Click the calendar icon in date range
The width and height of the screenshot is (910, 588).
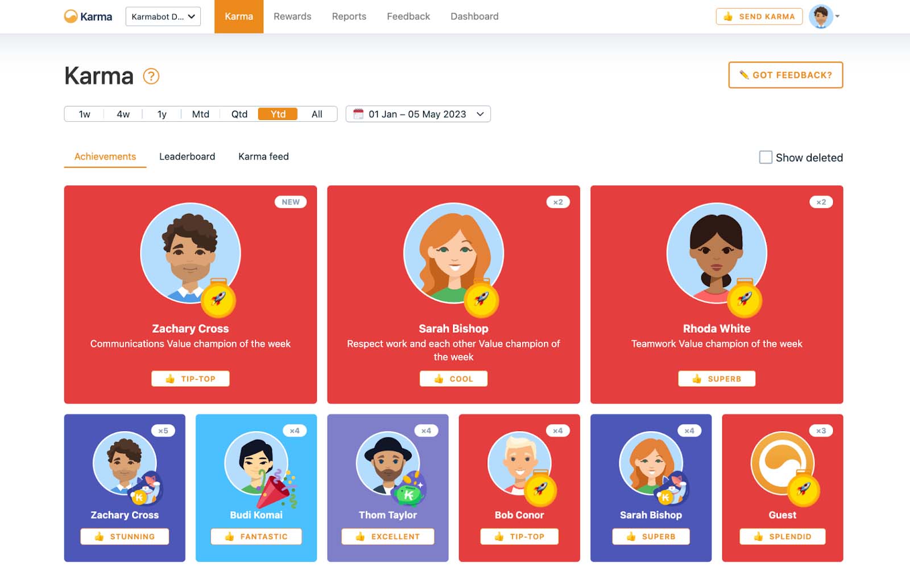[358, 114]
